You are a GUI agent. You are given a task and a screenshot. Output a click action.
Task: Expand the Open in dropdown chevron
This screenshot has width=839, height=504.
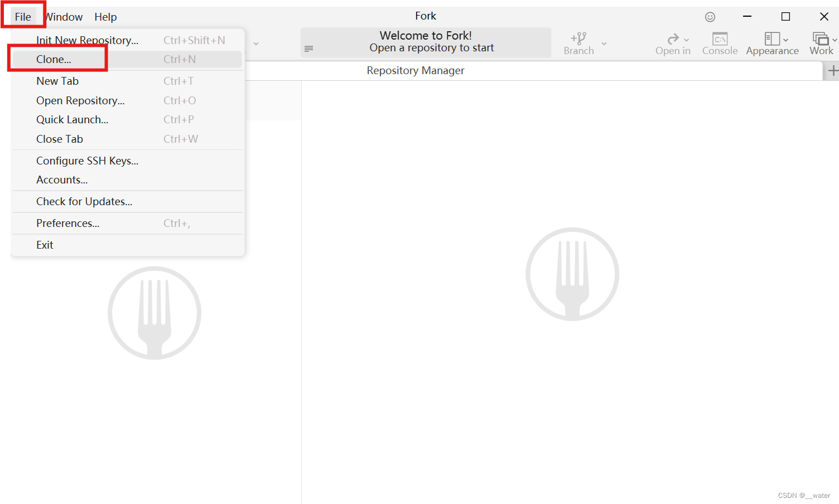[687, 40]
